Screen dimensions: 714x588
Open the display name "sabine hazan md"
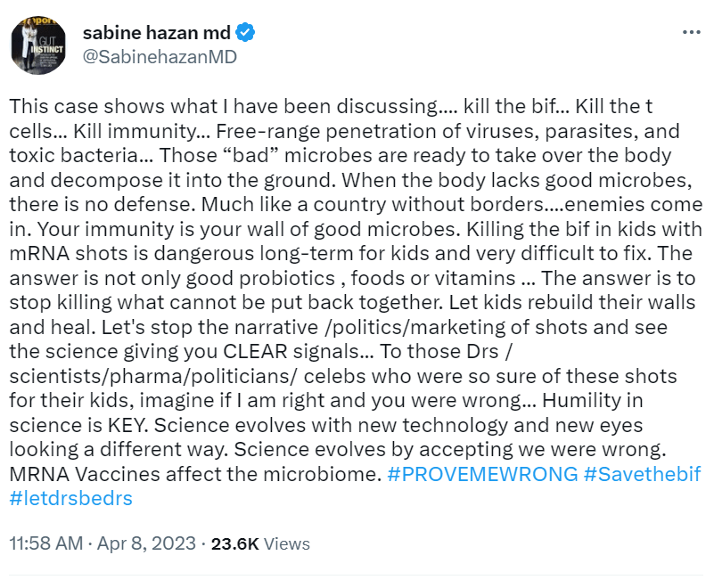coord(156,34)
